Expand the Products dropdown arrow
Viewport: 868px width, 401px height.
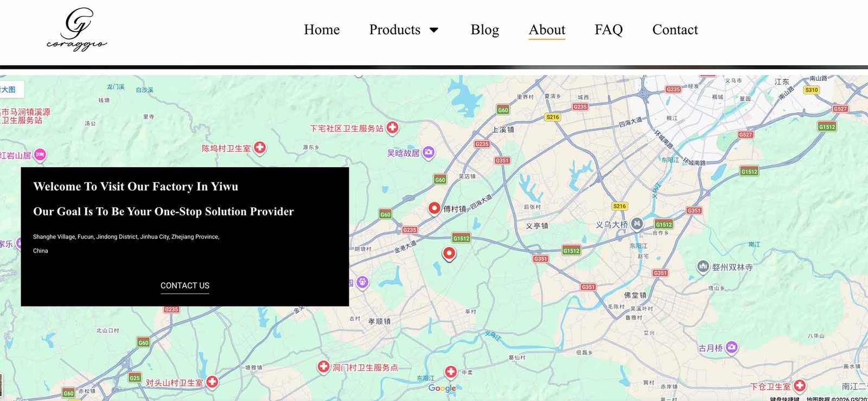pyautogui.click(x=434, y=30)
